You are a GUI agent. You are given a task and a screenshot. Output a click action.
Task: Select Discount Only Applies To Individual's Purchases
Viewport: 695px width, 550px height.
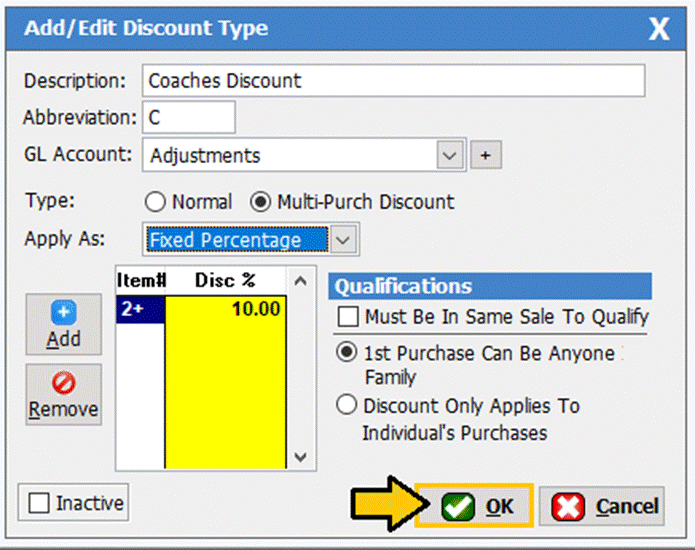click(x=348, y=406)
